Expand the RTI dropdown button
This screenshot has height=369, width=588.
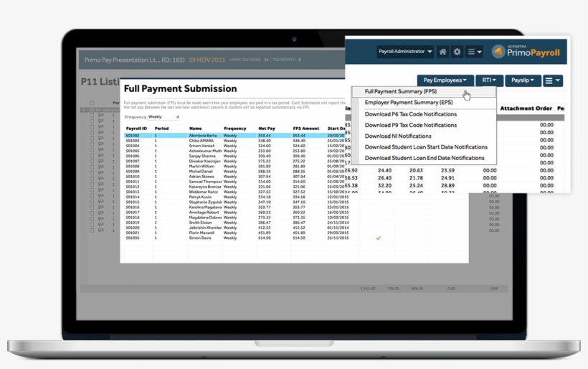tap(489, 80)
